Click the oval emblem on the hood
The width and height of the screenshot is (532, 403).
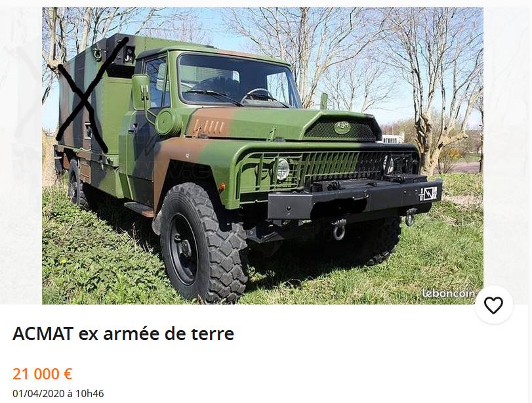pos(342,127)
